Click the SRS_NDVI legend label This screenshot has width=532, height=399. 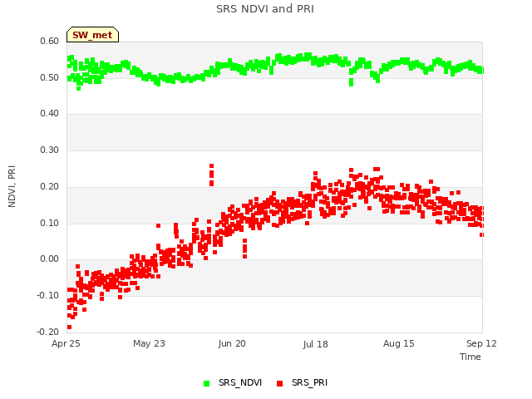[240, 382]
